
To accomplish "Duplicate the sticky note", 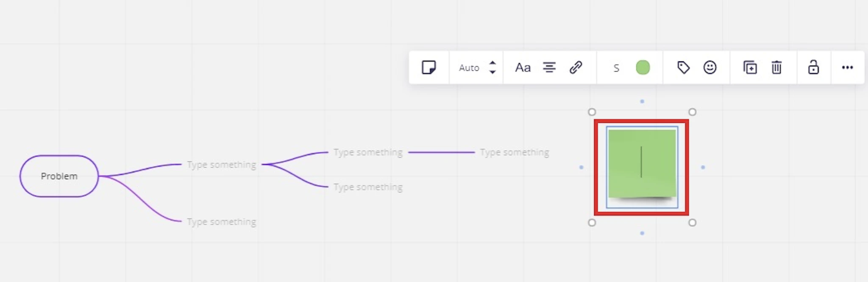I will tap(750, 68).
